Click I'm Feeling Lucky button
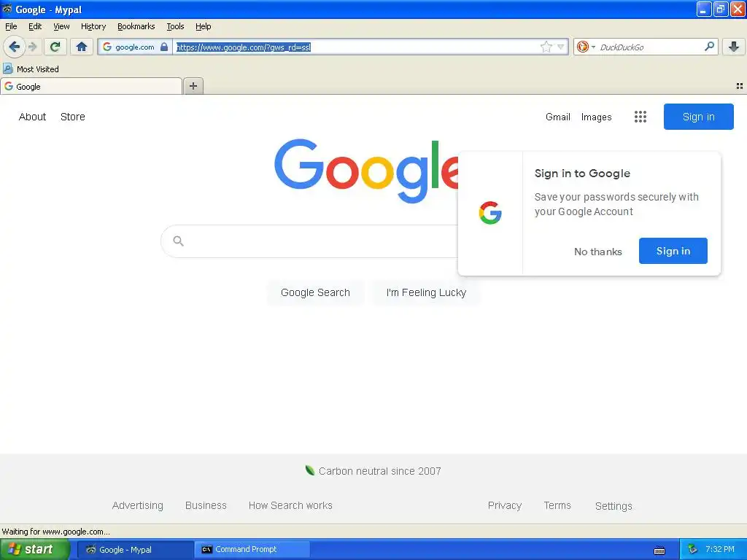The width and height of the screenshot is (747, 560). pos(426,292)
